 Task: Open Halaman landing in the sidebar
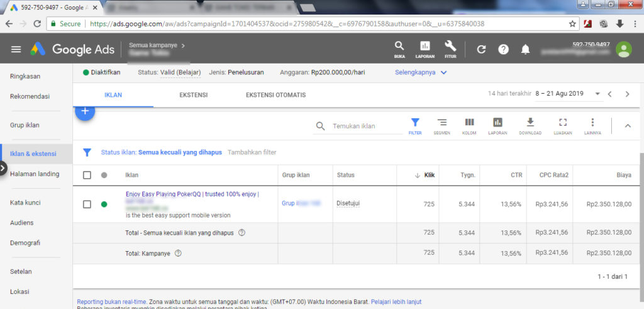click(35, 174)
